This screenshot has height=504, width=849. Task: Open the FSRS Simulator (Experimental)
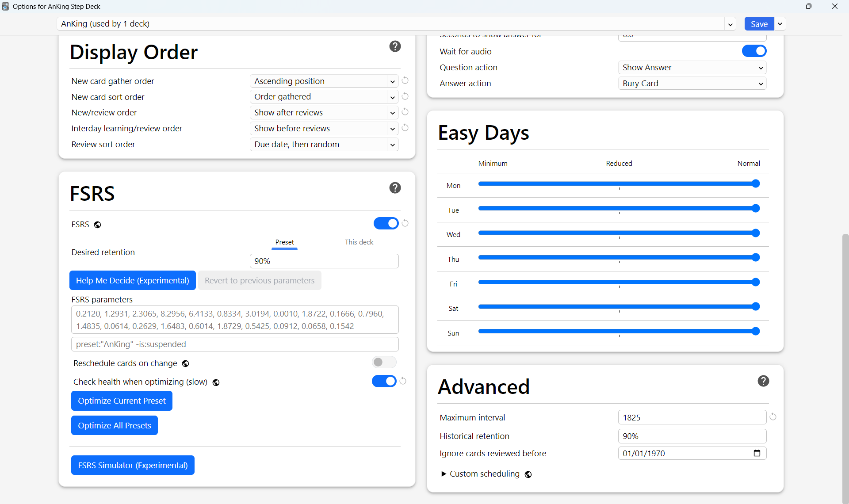point(133,466)
